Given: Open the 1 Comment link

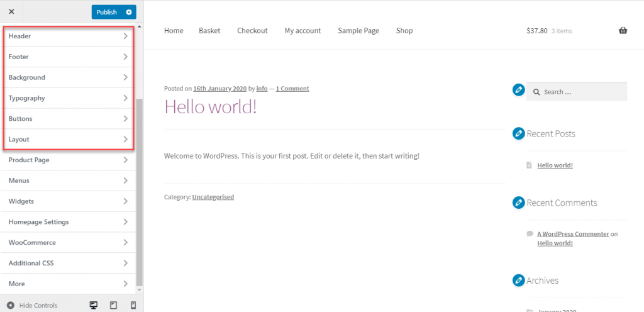Looking at the screenshot, I should click(x=292, y=89).
